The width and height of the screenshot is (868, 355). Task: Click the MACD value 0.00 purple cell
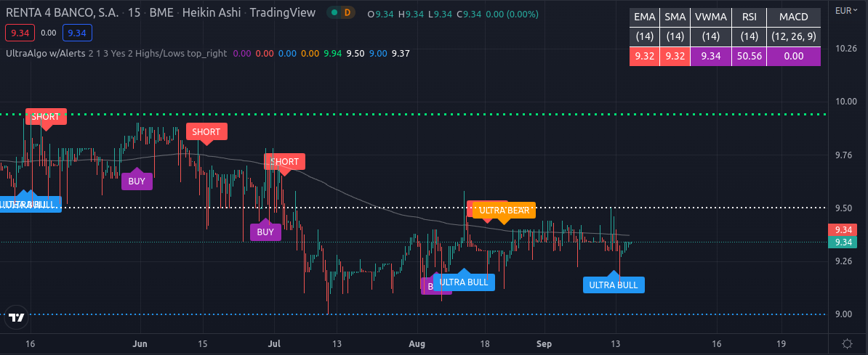793,57
